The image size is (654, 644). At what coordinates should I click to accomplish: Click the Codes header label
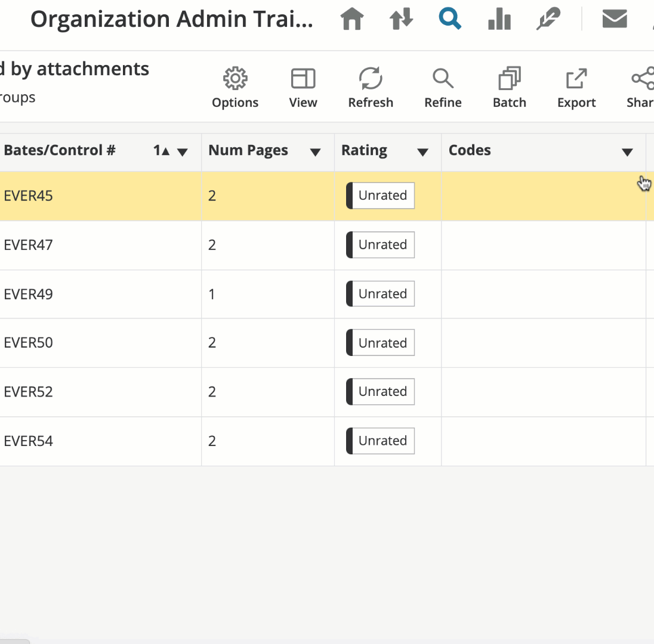pyautogui.click(x=470, y=150)
